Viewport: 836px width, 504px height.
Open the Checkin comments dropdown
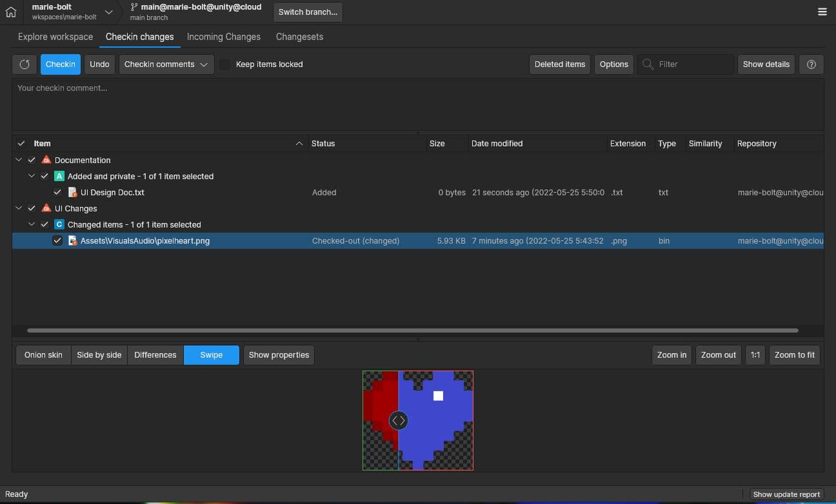[166, 64]
